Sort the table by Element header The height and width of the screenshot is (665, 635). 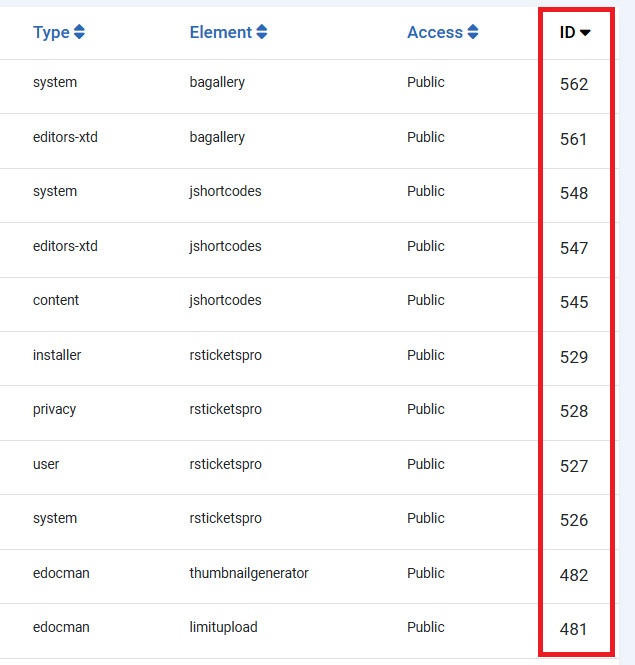[x=221, y=33]
